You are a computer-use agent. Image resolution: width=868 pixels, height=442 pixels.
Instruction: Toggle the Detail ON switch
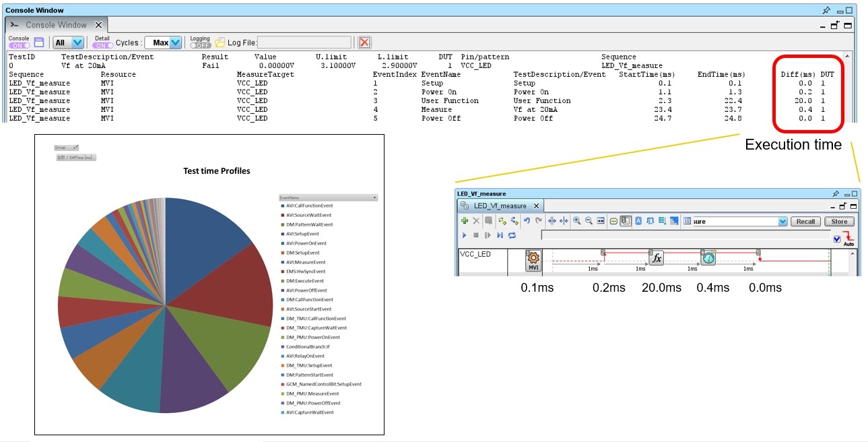(102, 45)
